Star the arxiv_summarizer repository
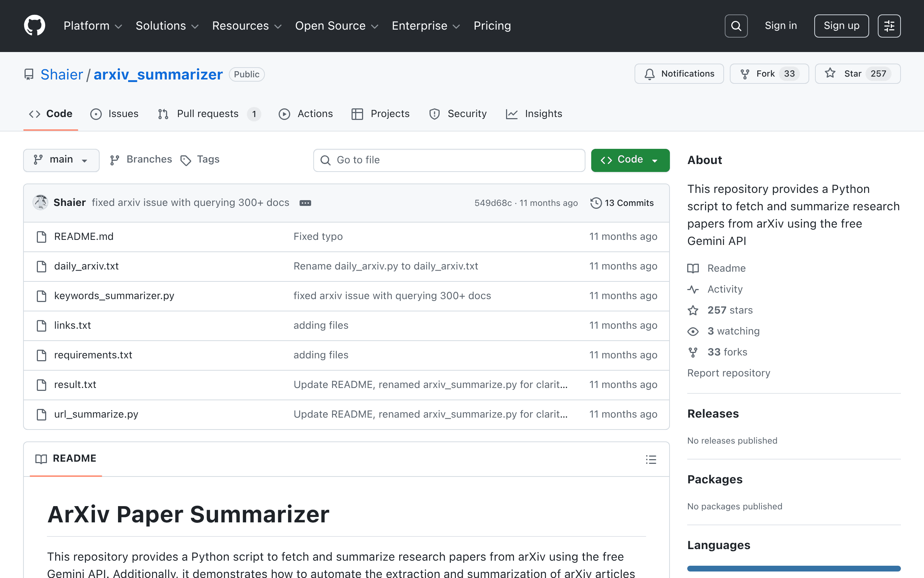This screenshot has width=924, height=578. 857,74
